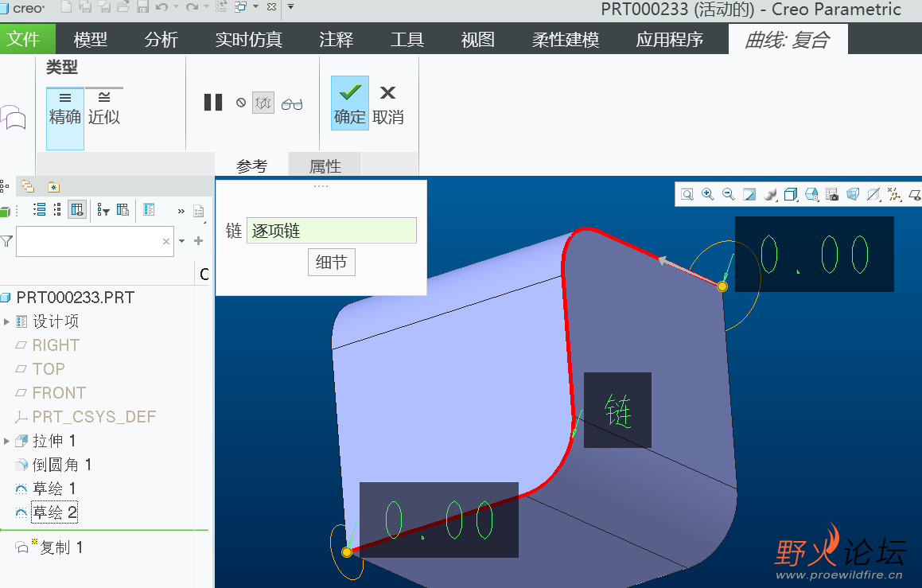Open the 属性 (Properties) panel tab
Image resolution: width=922 pixels, height=588 pixels.
325,165
